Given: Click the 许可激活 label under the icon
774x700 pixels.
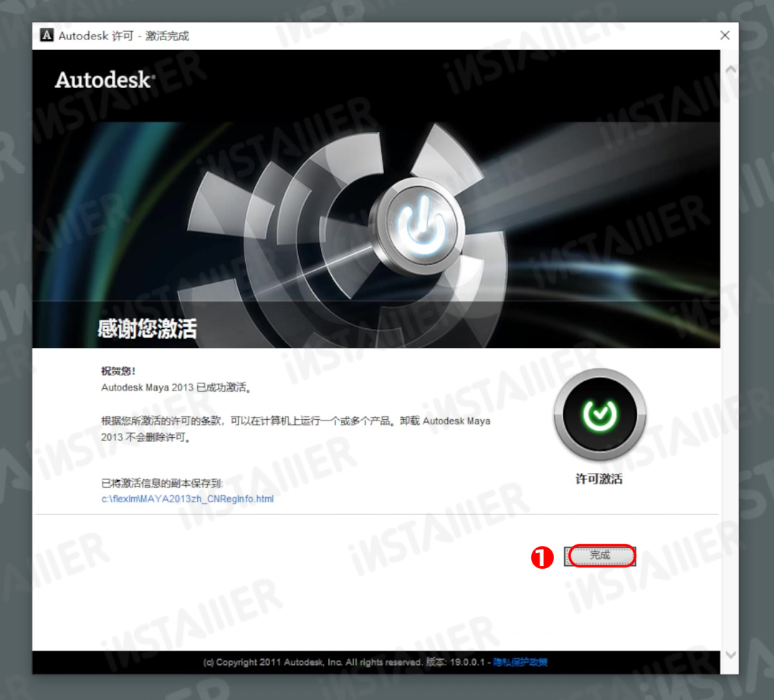Looking at the screenshot, I should click(x=598, y=479).
